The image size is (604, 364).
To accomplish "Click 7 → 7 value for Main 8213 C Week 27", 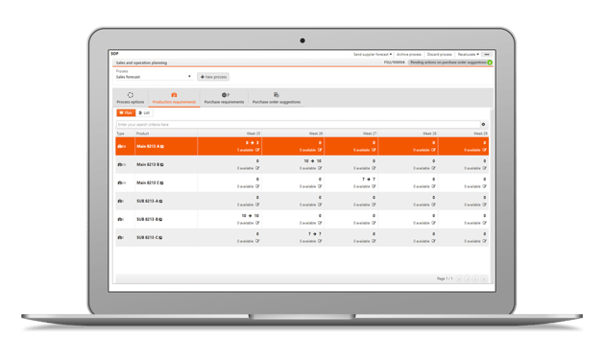I will pyautogui.click(x=369, y=179).
